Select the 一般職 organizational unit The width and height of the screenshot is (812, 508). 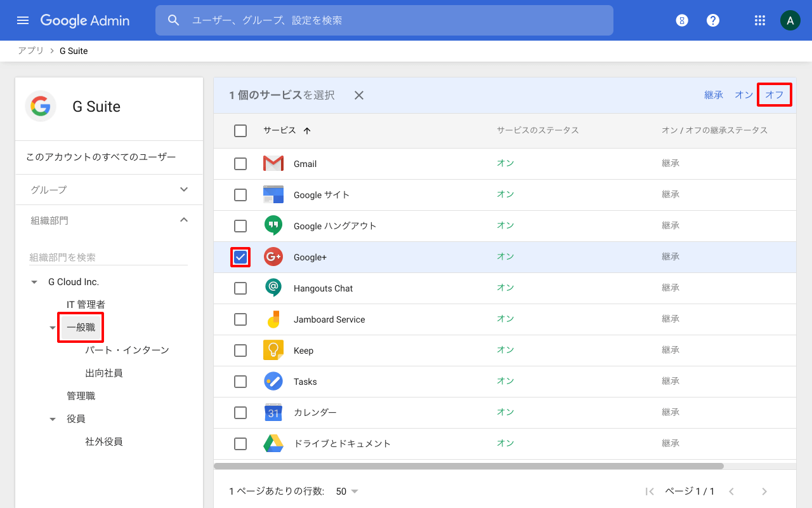coord(81,328)
